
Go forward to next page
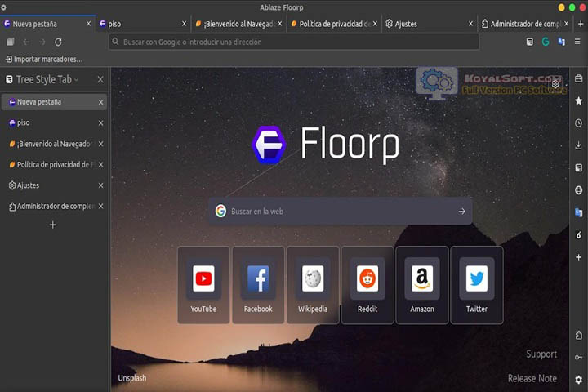coord(42,42)
